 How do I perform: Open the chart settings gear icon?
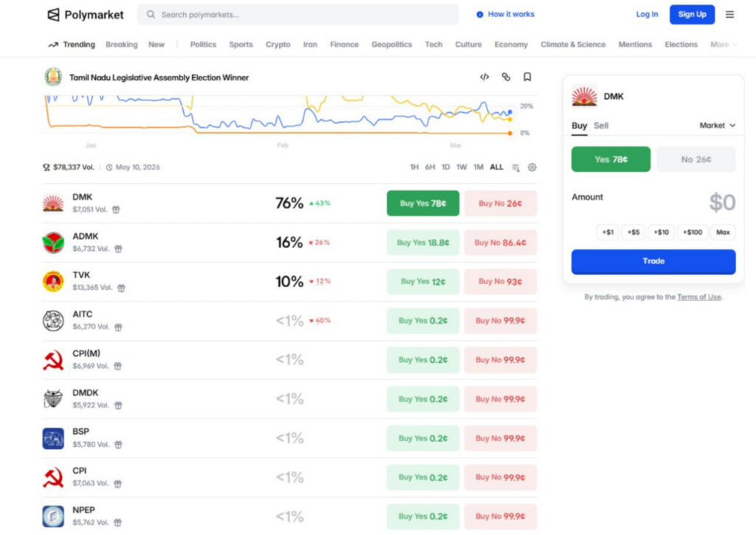click(532, 168)
